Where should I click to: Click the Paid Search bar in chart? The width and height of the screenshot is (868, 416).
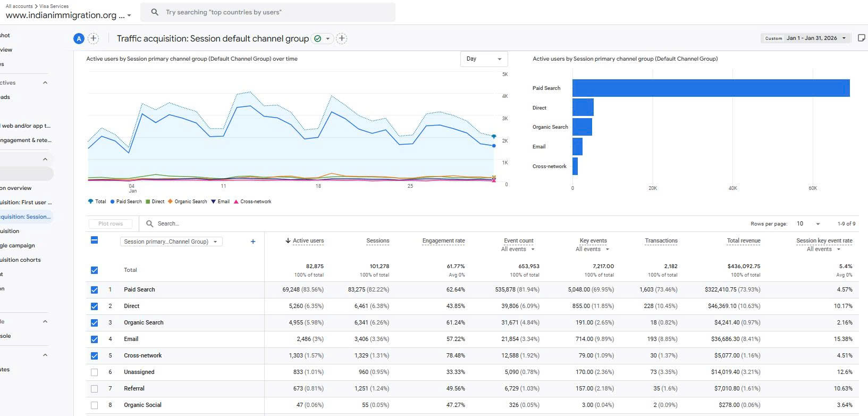click(711, 88)
